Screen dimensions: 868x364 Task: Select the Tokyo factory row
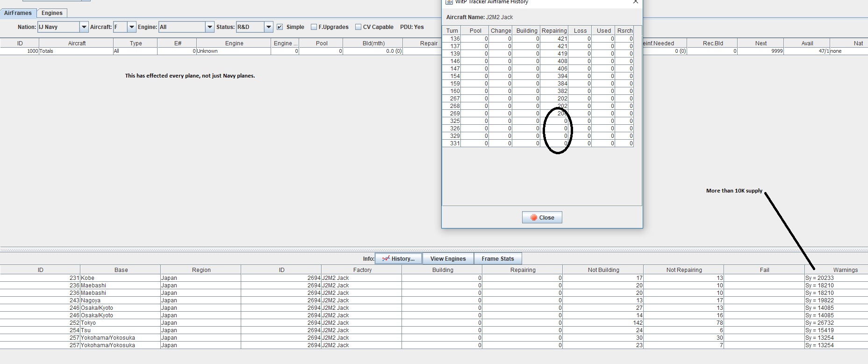434,323
